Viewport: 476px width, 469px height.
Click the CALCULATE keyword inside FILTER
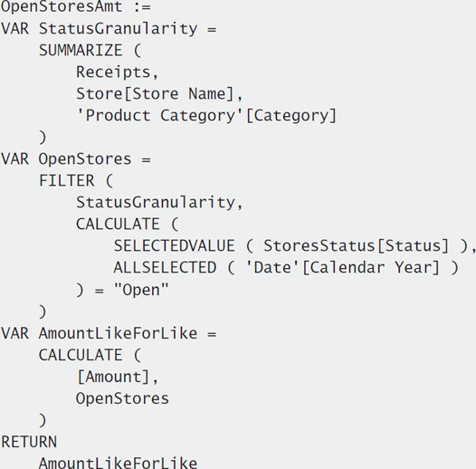pyautogui.click(x=118, y=225)
